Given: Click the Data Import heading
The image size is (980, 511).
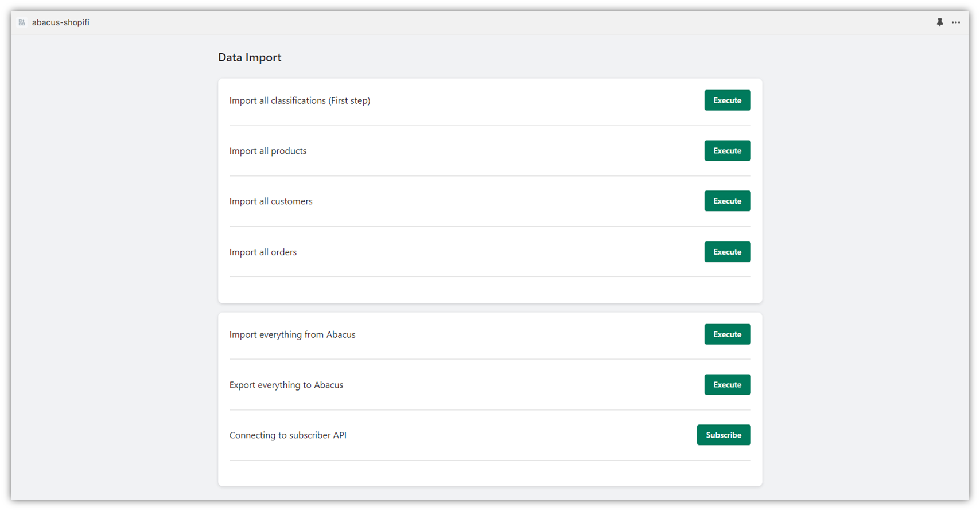Looking at the screenshot, I should pos(250,57).
